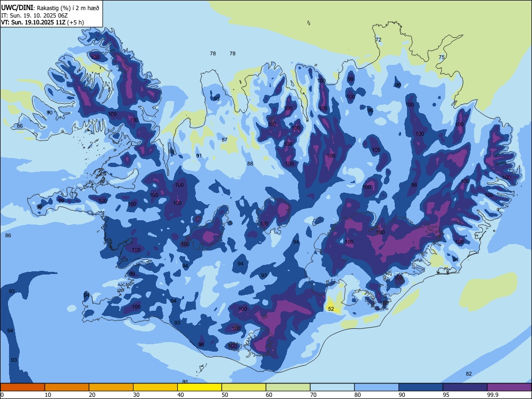The image size is (532, 399).
Task: Click the UWC/DINI title text
Action: (x=17, y=8)
